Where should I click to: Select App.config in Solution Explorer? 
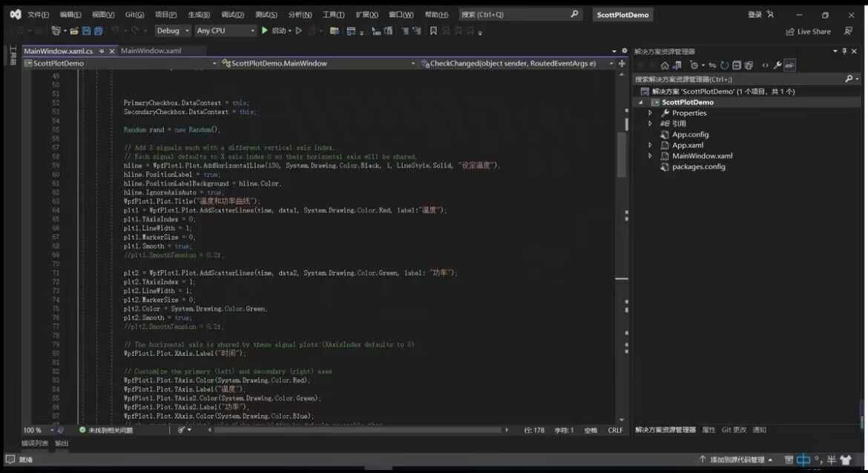coord(690,134)
